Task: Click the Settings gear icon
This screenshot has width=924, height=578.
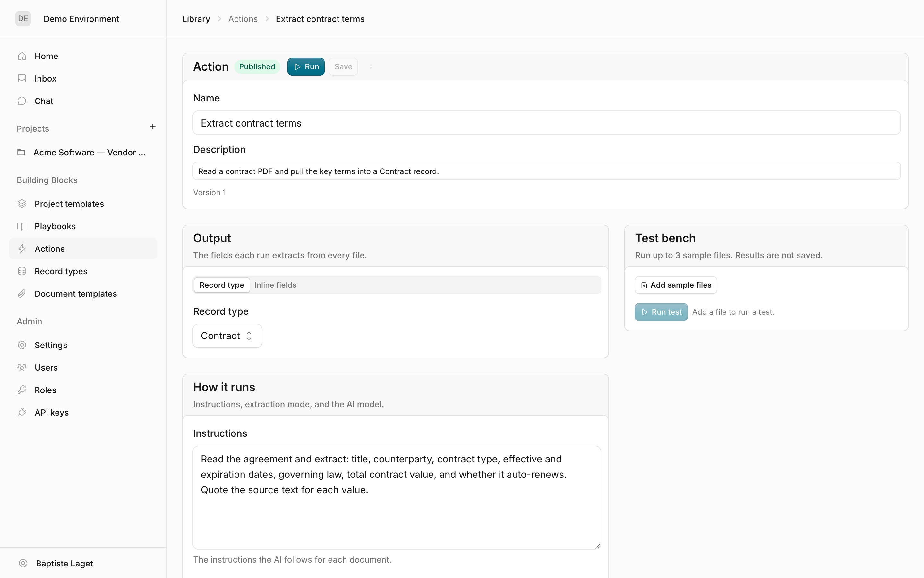Action: (22, 345)
